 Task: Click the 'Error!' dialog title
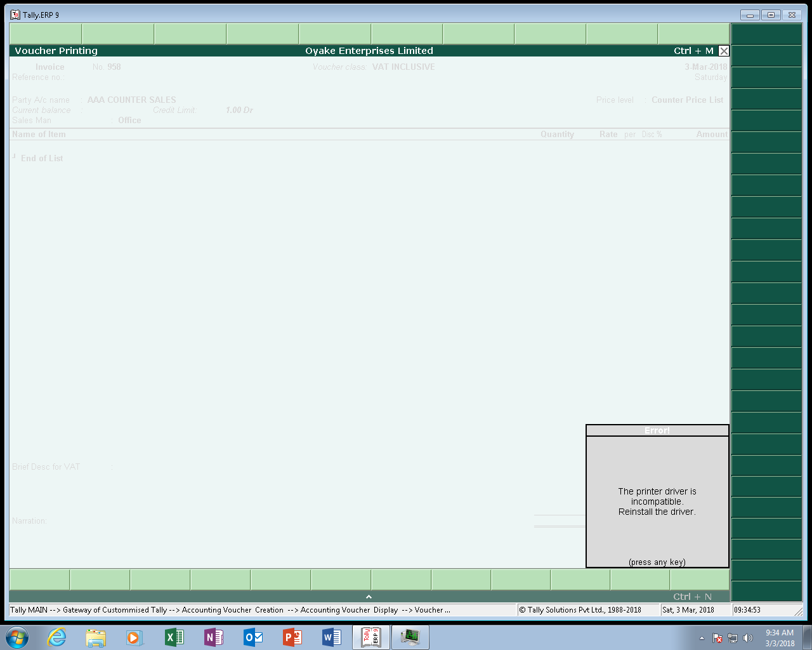click(x=657, y=430)
